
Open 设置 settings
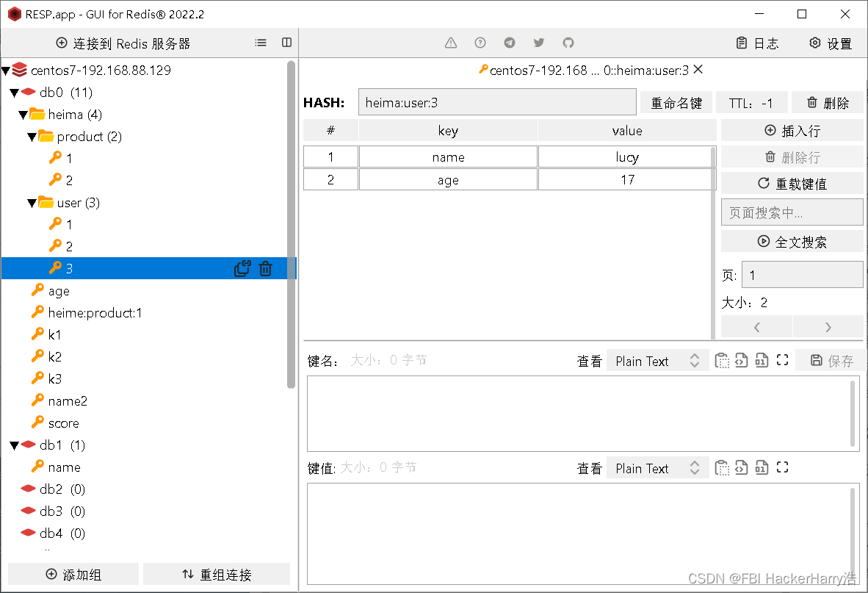[831, 43]
